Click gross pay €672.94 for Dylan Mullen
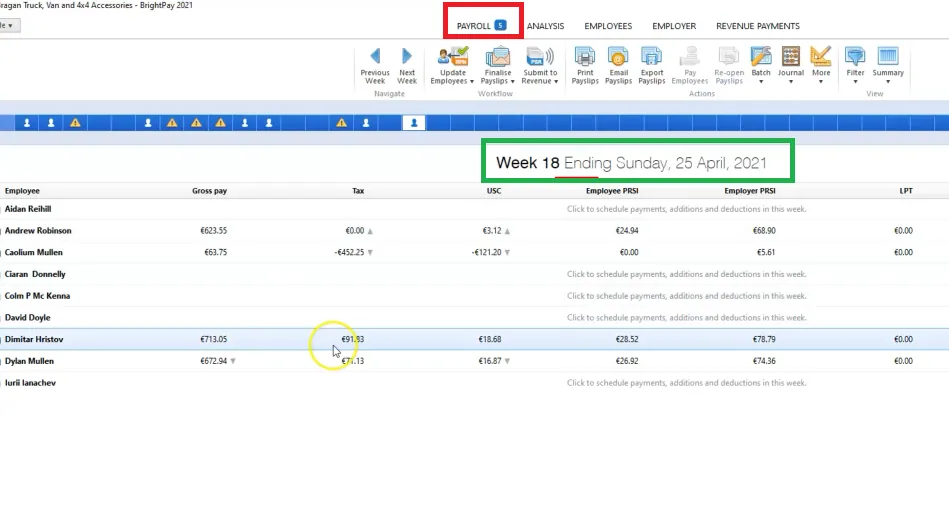 (214, 361)
